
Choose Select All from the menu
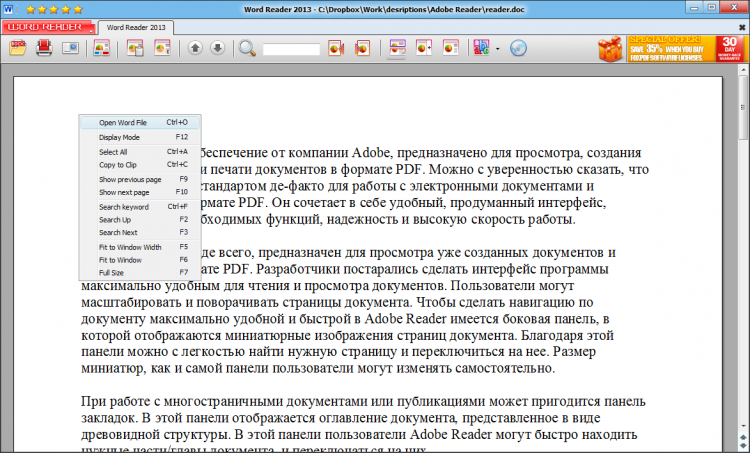(140, 152)
